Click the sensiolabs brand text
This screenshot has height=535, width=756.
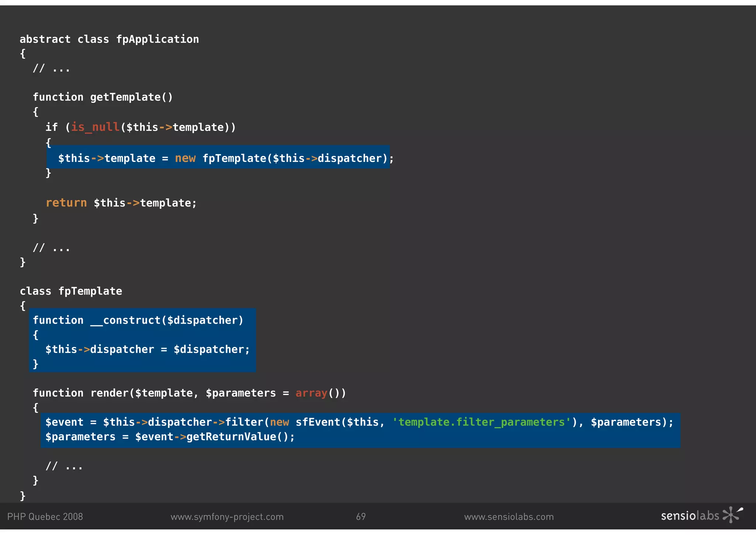pos(690,516)
